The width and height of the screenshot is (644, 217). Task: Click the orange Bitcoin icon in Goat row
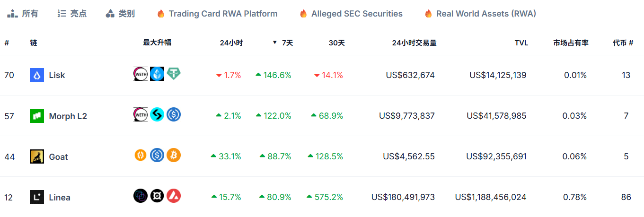click(x=174, y=155)
